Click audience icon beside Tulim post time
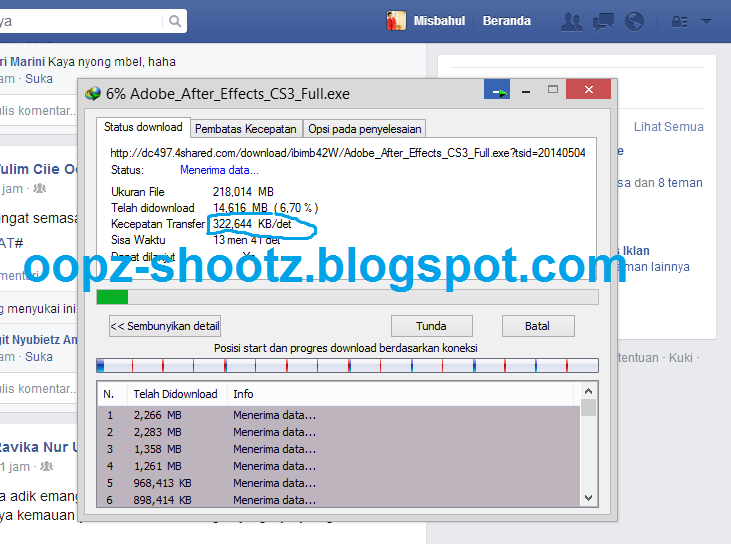The height and width of the screenshot is (544, 731). tap(40, 188)
